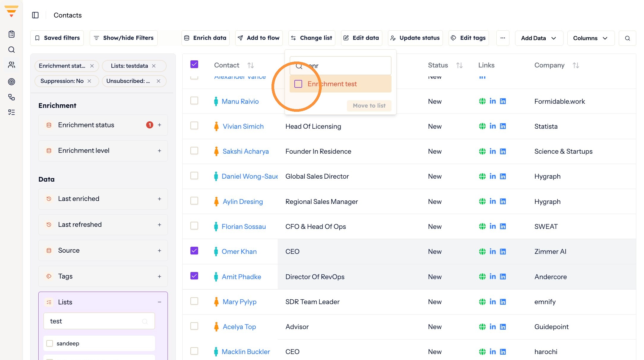Select the Mary Pylyp row checkbox
This screenshot has width=644, height=360.
(194, 301)
